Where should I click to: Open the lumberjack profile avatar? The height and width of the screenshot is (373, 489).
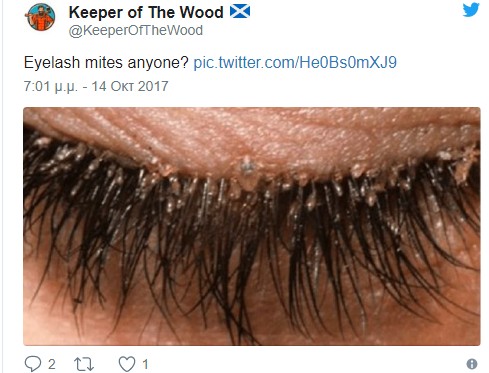[40, 17]
